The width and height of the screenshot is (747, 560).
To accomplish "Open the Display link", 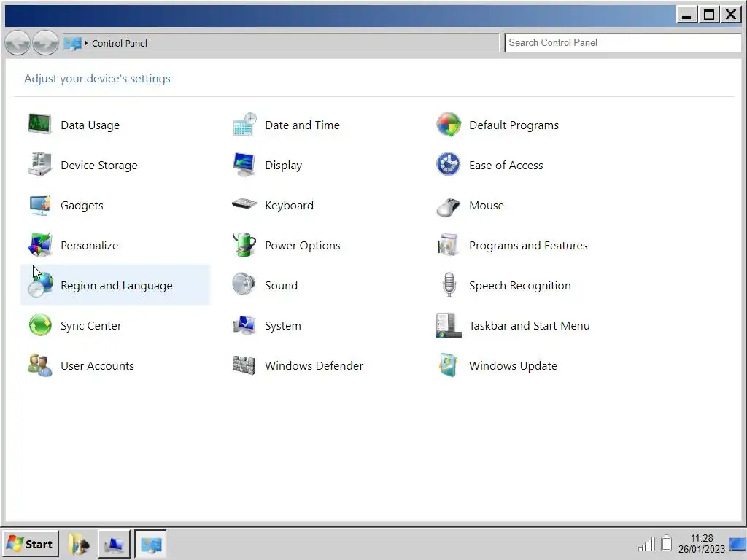I will pyautogui.click(x=284, y=166).
